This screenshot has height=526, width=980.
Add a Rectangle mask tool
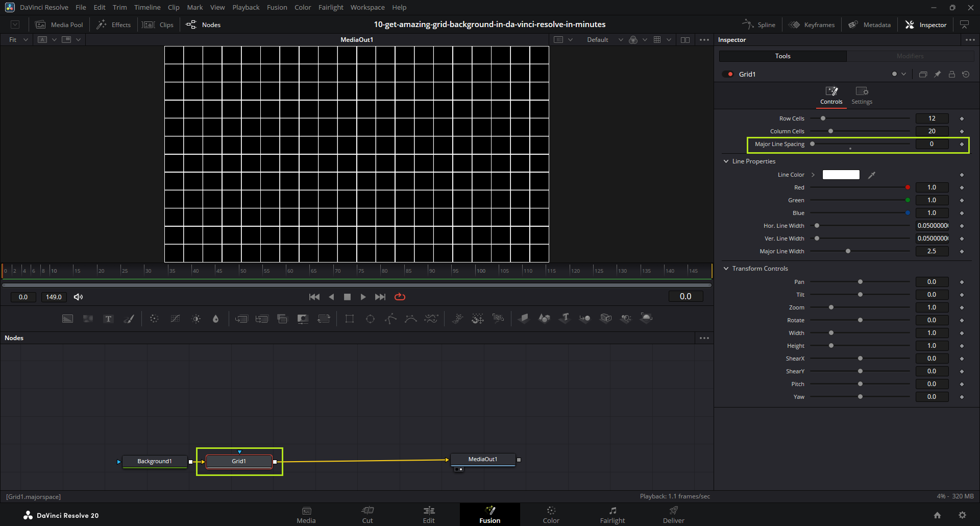pyautogui.click(x=350, y=319)
